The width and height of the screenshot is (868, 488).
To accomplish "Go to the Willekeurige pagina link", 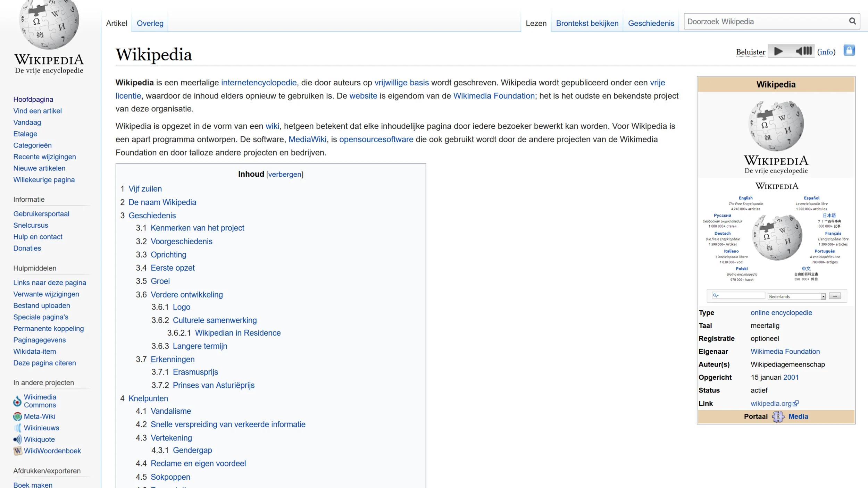I will (44, 179).
